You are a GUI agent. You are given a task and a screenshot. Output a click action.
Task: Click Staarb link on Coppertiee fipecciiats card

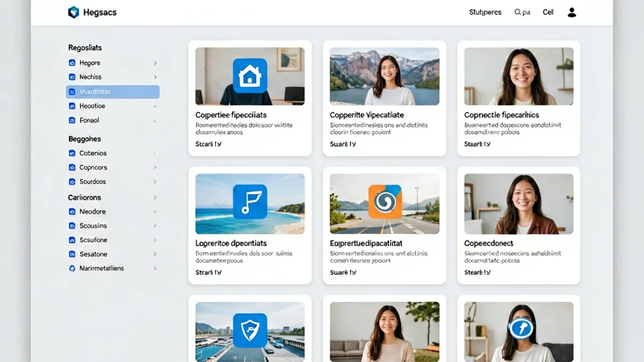coord(208,144)
